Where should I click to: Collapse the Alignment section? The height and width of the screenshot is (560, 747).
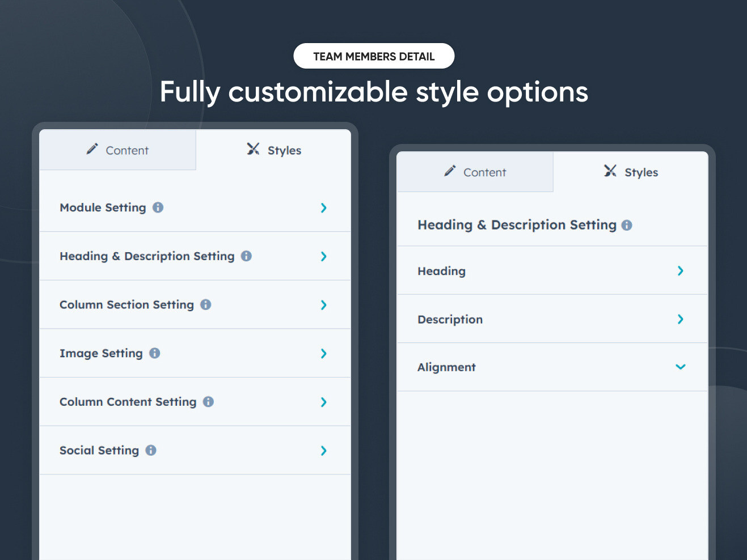(680, 367)
